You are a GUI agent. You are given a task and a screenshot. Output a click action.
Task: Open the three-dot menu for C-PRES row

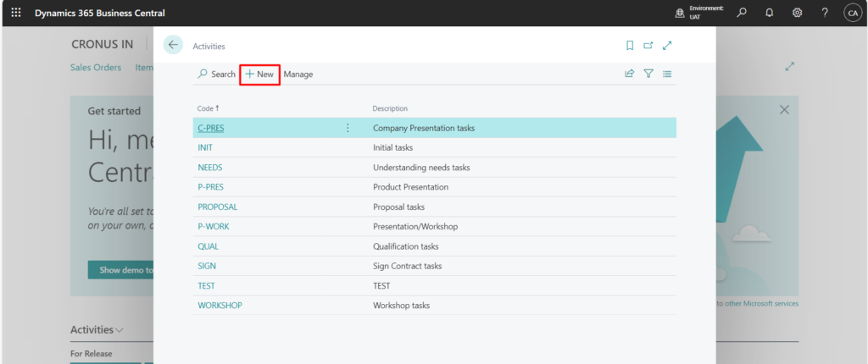[348, 128]
